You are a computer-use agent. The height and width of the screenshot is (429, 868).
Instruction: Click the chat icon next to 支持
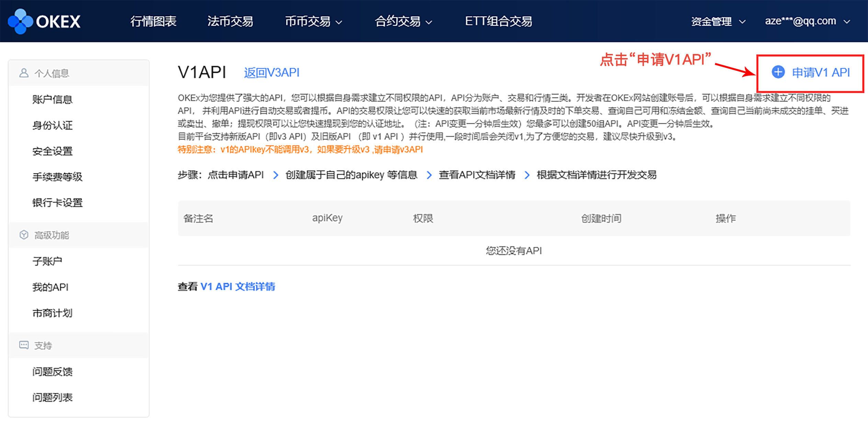24,345
